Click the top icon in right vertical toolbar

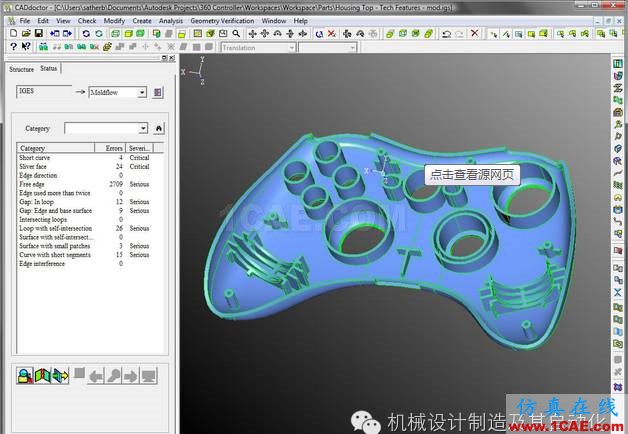[x=618, y=63]
